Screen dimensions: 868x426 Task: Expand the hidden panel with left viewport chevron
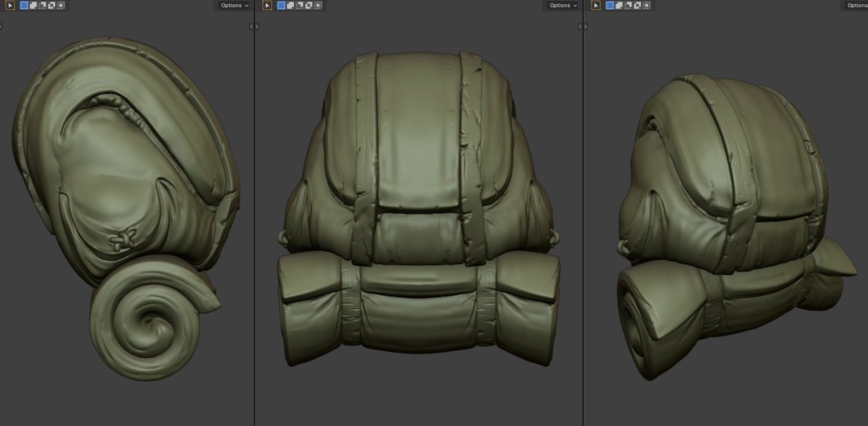[x=1, y=25]
